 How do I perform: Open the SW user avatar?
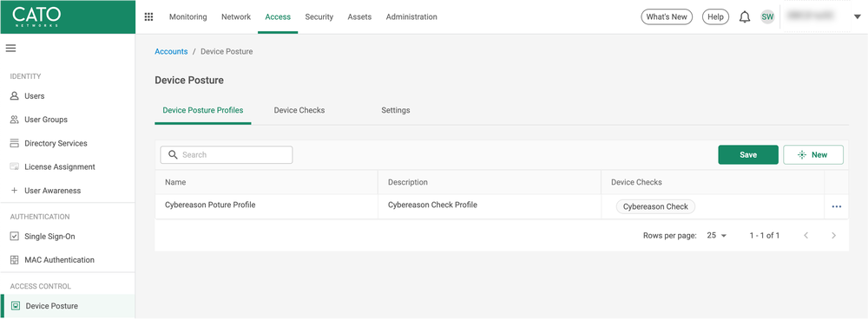click(767, 17)
